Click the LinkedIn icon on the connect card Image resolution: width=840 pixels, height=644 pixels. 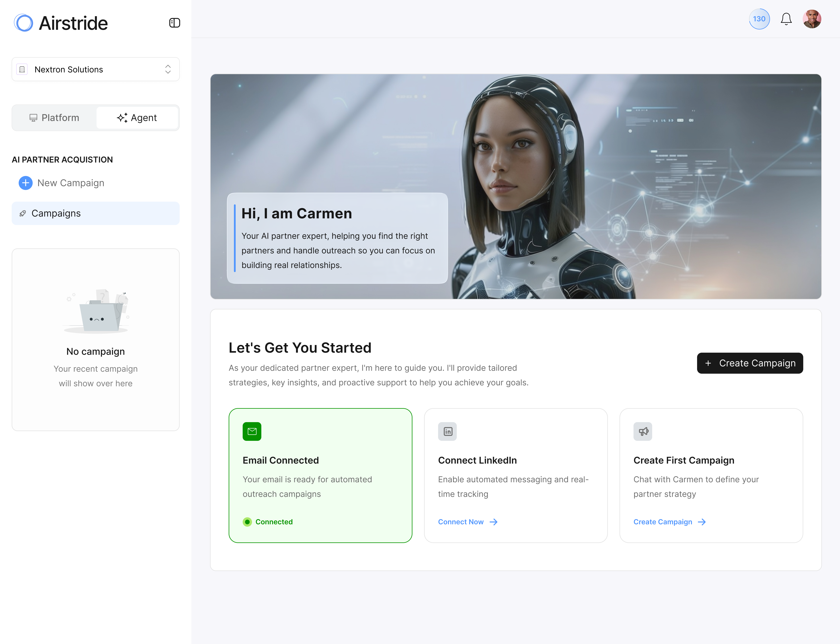(x=447, y=431)
